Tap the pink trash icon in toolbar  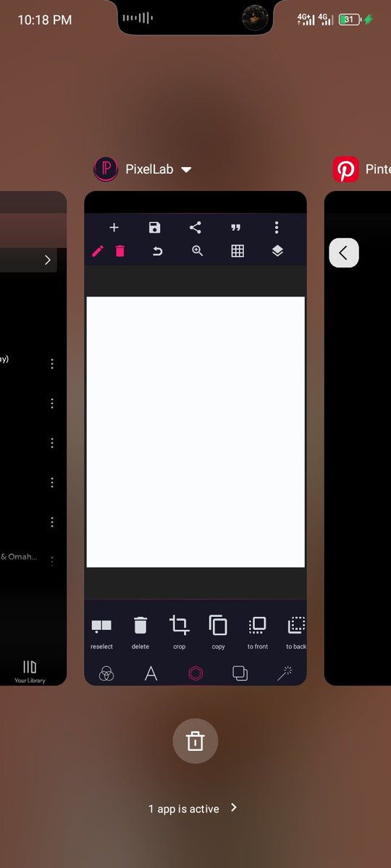[120, 251]
